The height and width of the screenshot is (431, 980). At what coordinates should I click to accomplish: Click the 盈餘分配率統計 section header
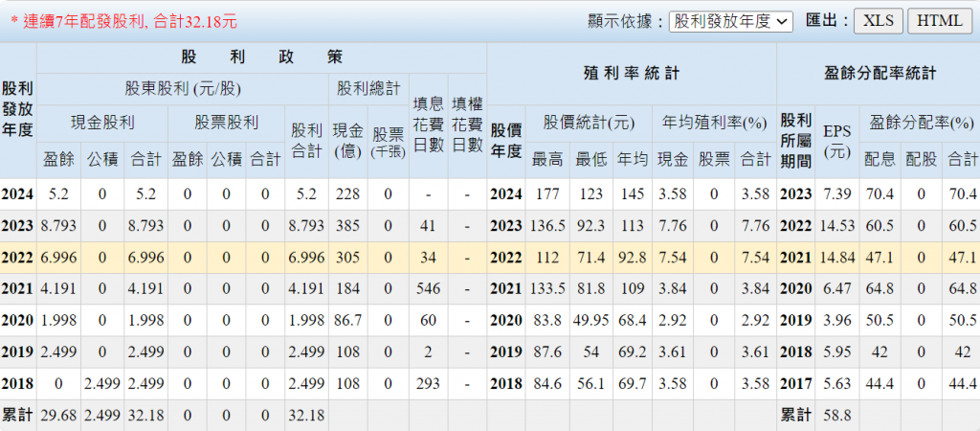878,73
